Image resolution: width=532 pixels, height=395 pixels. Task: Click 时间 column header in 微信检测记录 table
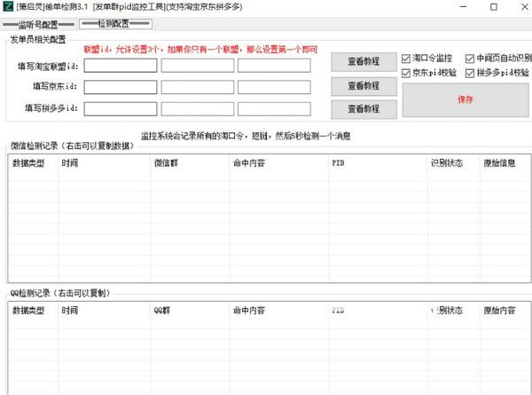point(105,163)
